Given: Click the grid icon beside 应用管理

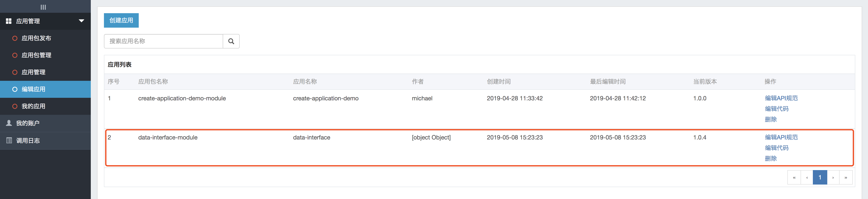Looking at the screenshot, I should pos(9,21).
